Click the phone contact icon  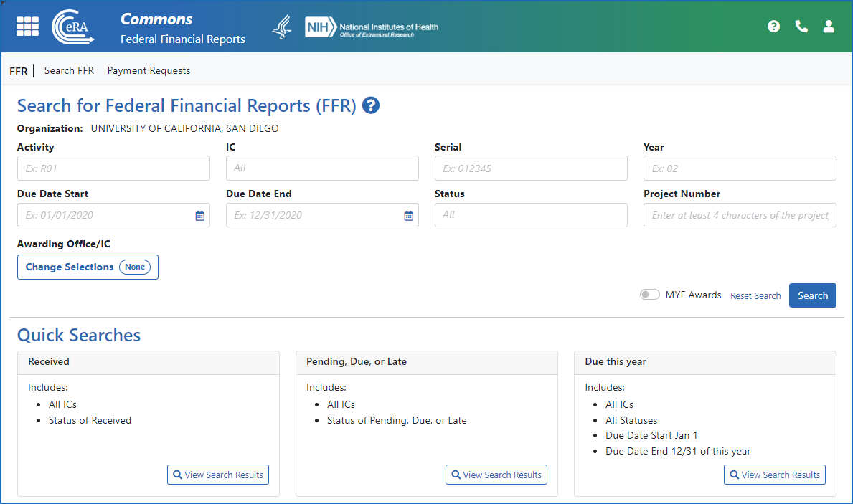[801, 26]
